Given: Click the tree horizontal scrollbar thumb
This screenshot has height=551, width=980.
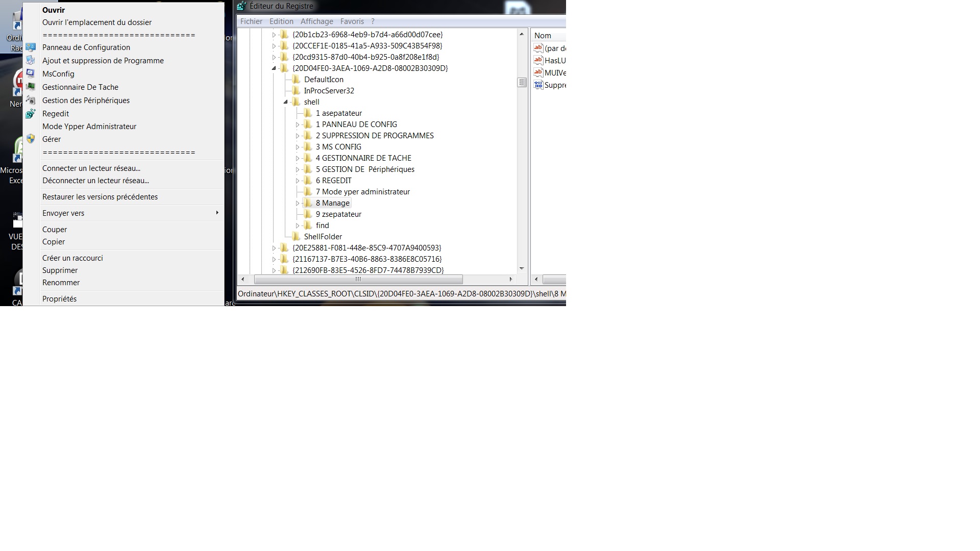Looking at the screenshot, I should click(358, 280).
